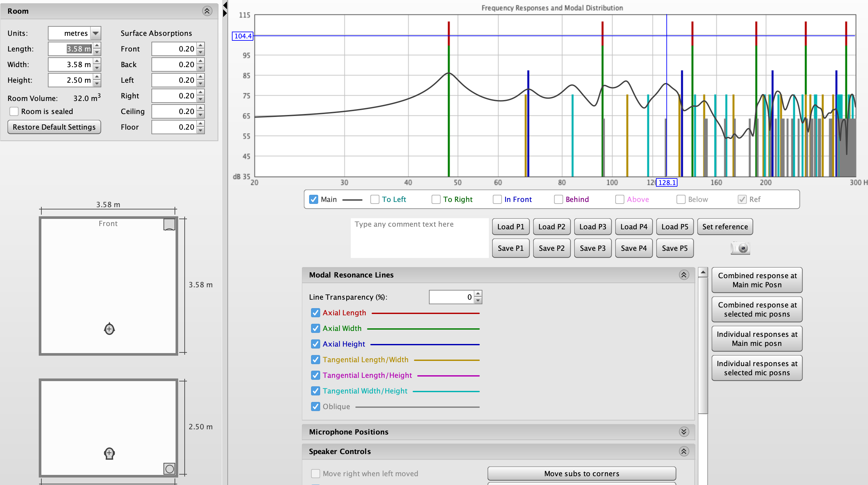Click Restore Default Settings button

tap(54, 127)
